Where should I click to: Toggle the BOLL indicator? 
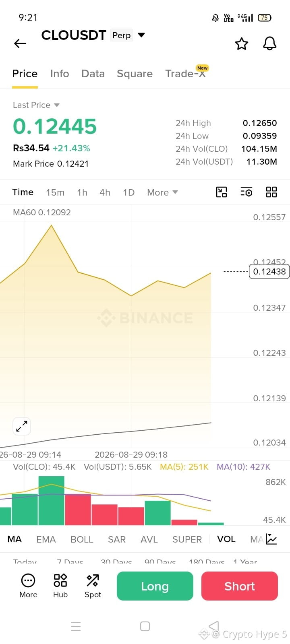click(x=82, y=539)
